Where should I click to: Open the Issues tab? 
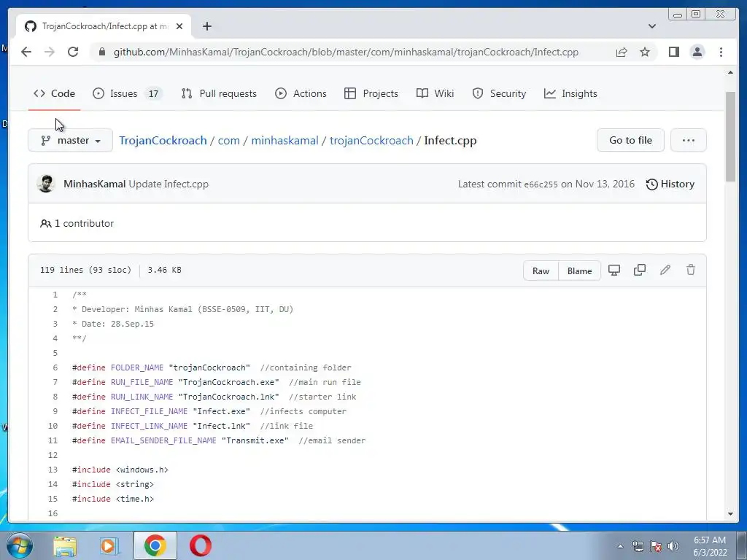pyautogui.click(x=128, y=93)
